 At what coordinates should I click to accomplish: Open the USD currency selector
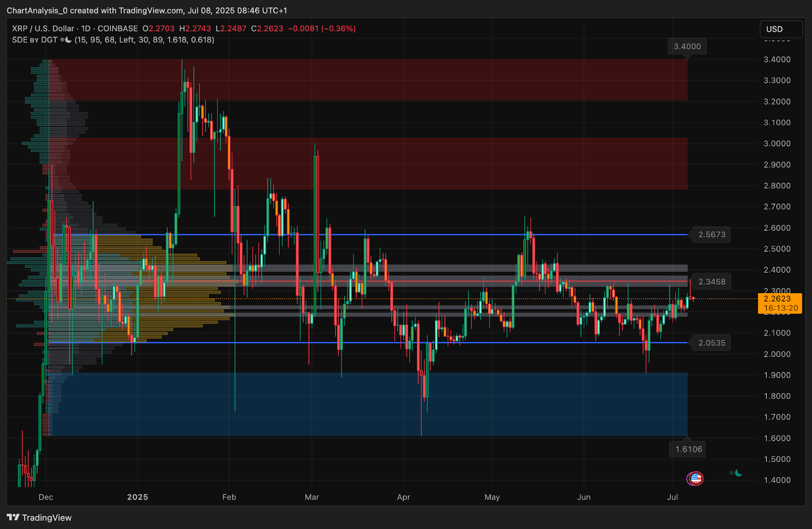click(781, 29)
